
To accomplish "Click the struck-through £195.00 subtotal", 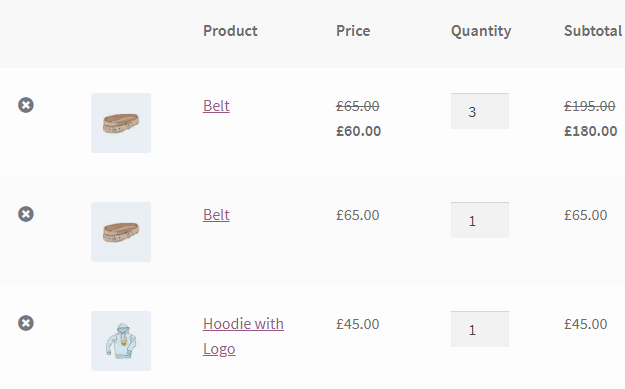I will (x=590, y=106).
